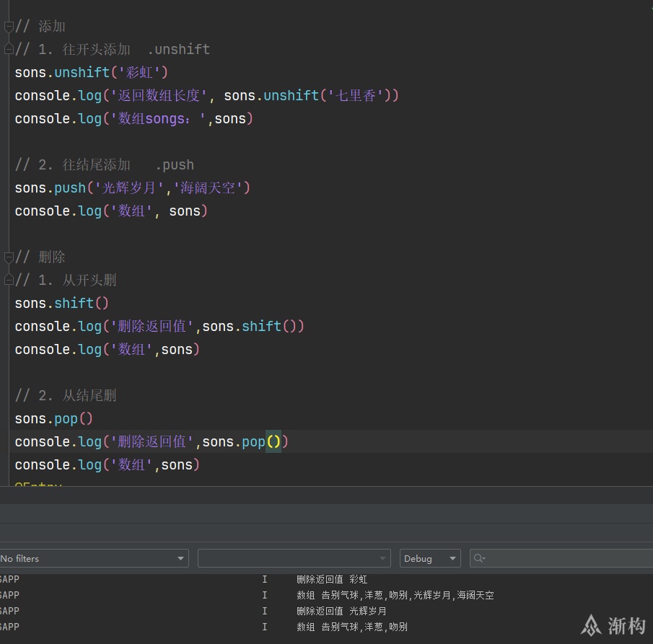Click the log search magnifier icon
653x644 pixels.
[x=479, y=558]
